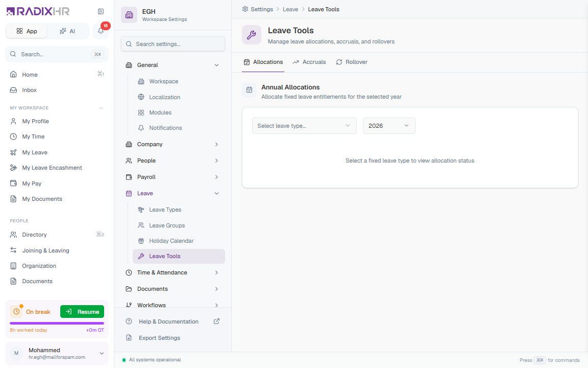Open My Documents page

57,199
